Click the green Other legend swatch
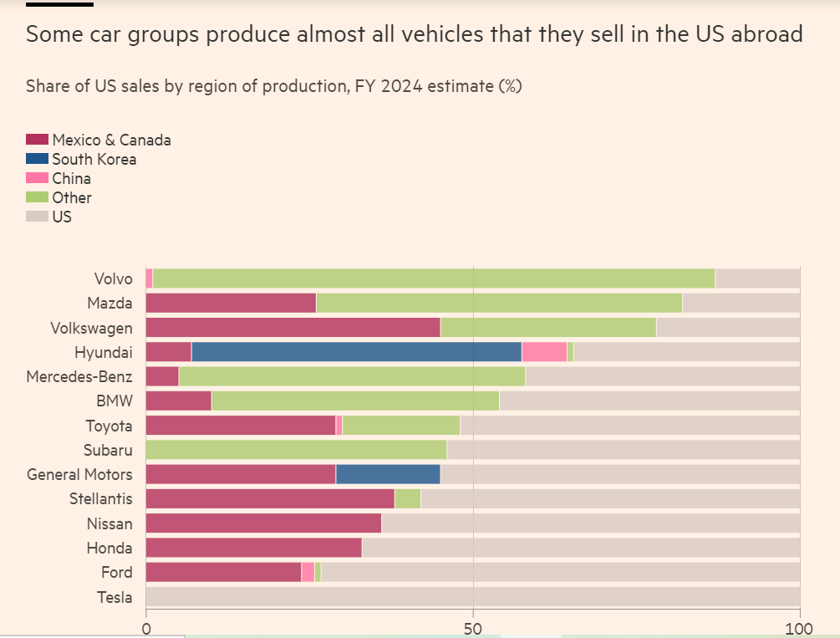 click(x=37, y=197)
